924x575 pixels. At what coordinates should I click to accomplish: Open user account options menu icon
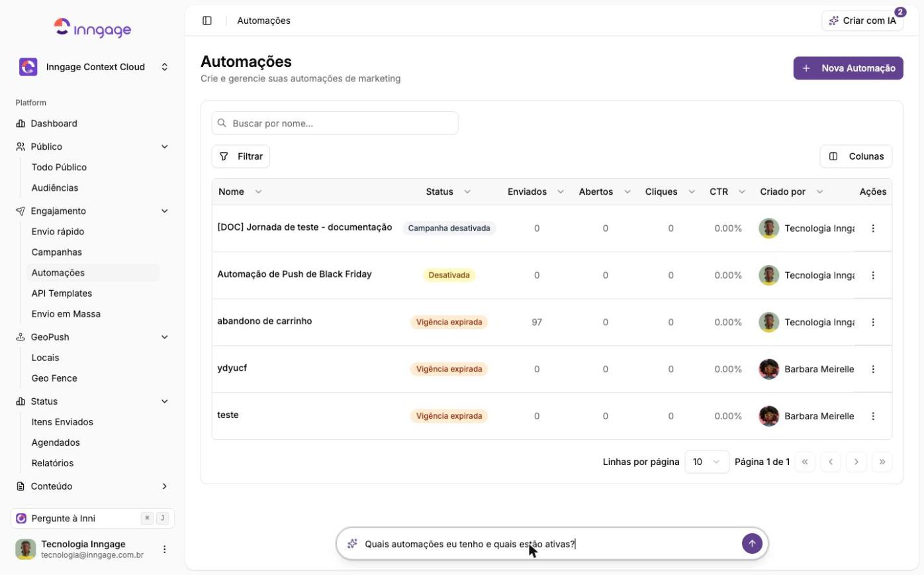coord(165,549)
